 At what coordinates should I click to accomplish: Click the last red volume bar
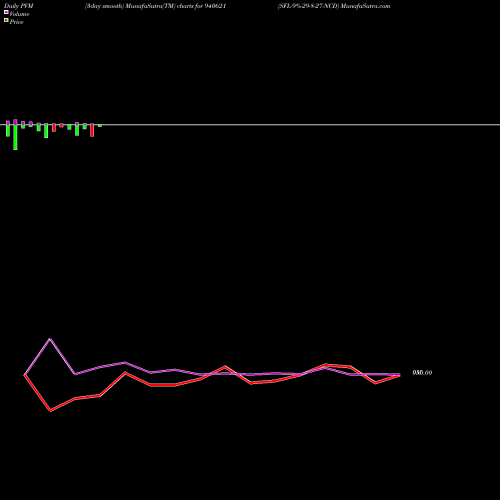[92, 130]
